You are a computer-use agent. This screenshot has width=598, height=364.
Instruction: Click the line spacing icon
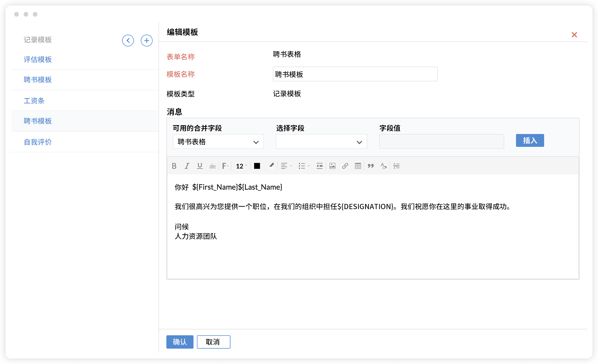[396, 166]
